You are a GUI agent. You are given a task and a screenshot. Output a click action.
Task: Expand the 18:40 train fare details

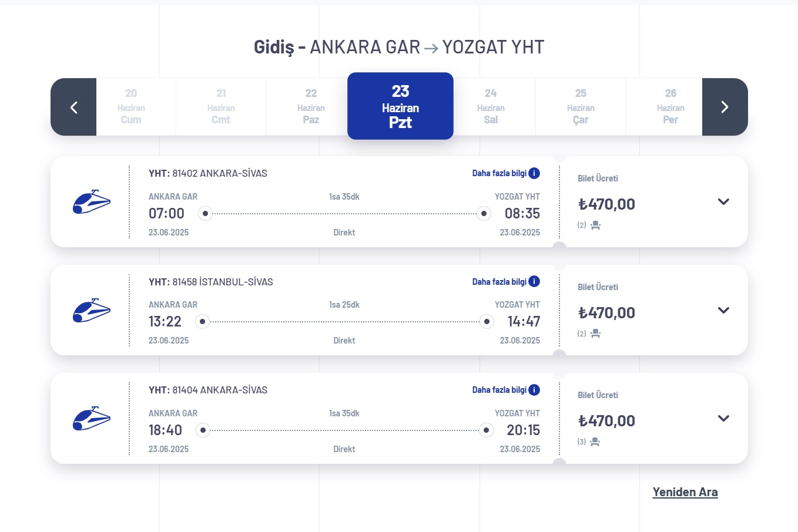(723, 418)
